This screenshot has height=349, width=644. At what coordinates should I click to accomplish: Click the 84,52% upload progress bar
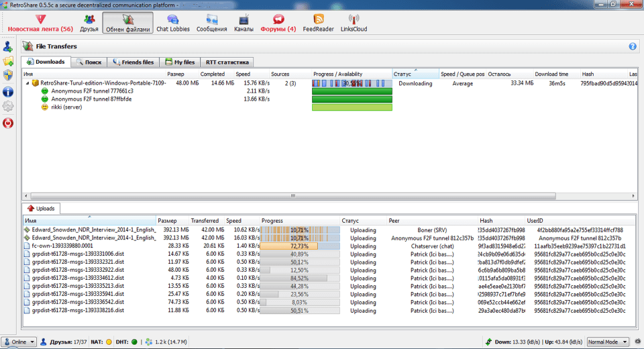point(300,279)
